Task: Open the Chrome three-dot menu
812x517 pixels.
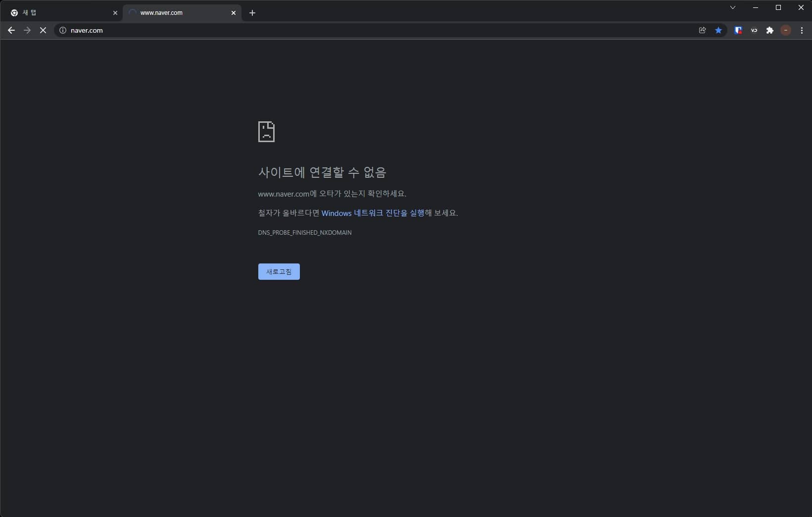Action: coord(802,30)
